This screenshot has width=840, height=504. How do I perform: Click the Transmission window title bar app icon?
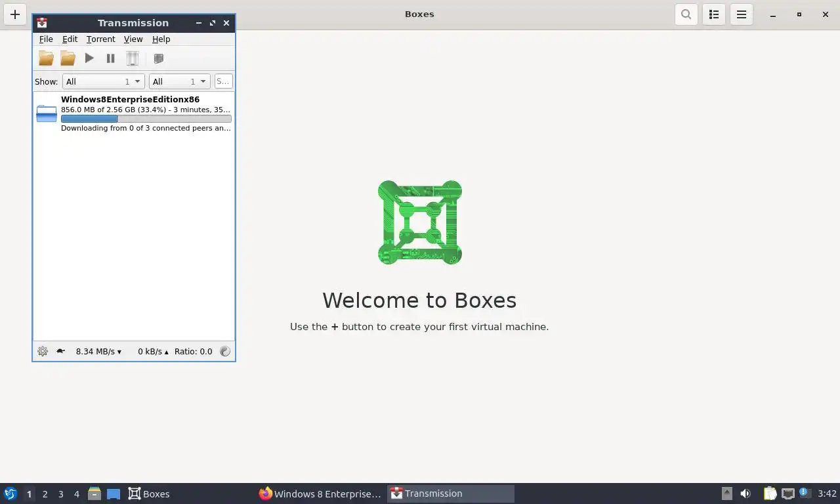coord(42,23)
